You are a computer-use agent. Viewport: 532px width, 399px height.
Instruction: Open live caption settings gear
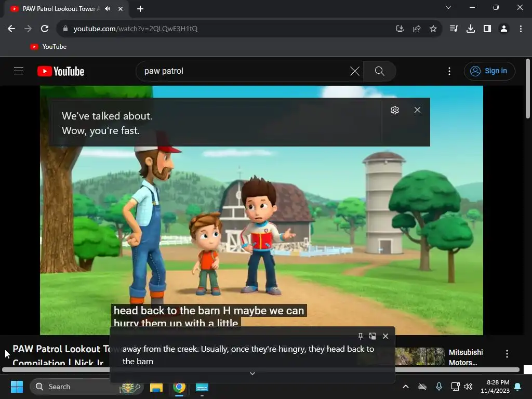[x=395, y=110]
